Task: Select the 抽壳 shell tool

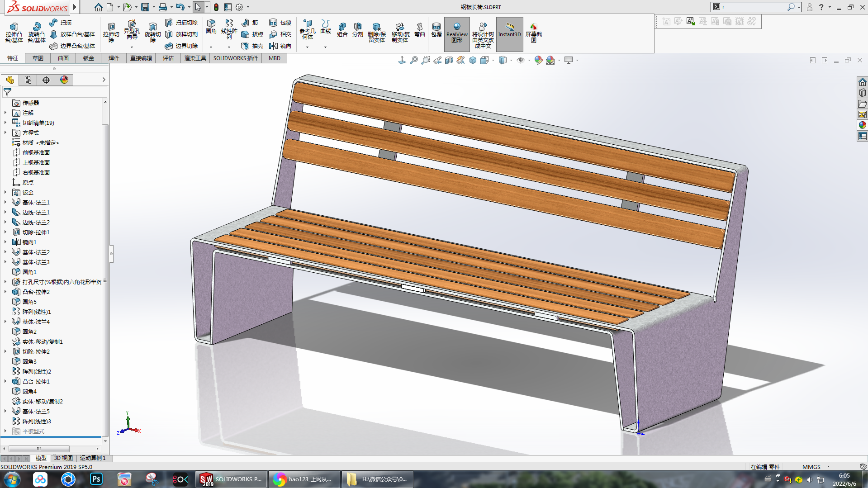Action: pos(252,46)
